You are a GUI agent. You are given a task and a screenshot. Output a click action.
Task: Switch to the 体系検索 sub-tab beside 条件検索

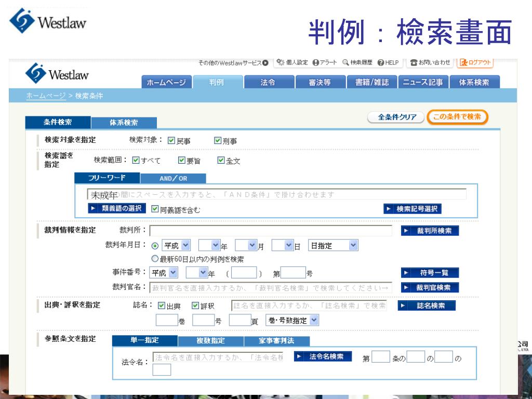point(124,123)
